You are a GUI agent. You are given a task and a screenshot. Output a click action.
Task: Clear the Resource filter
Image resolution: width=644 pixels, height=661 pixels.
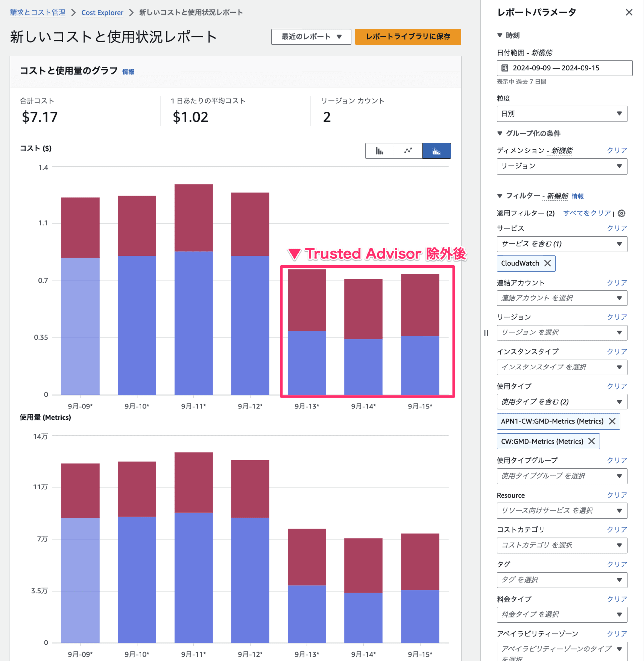click(617, 495)
